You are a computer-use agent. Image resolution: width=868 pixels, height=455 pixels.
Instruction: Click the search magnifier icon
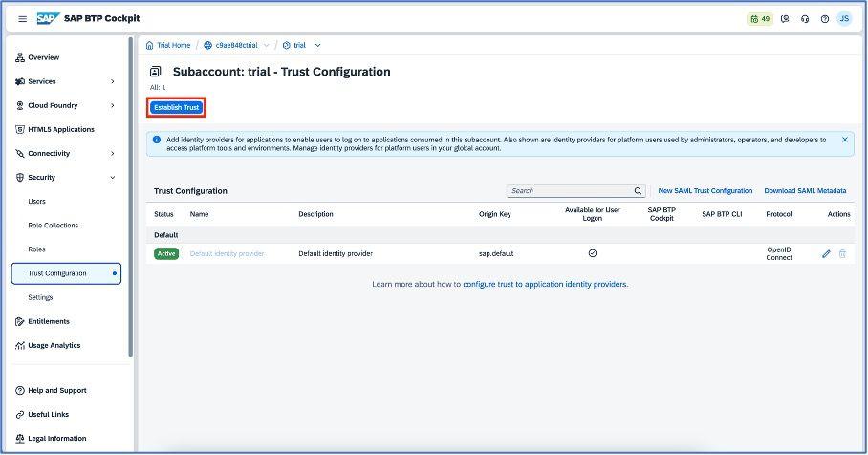638,191
